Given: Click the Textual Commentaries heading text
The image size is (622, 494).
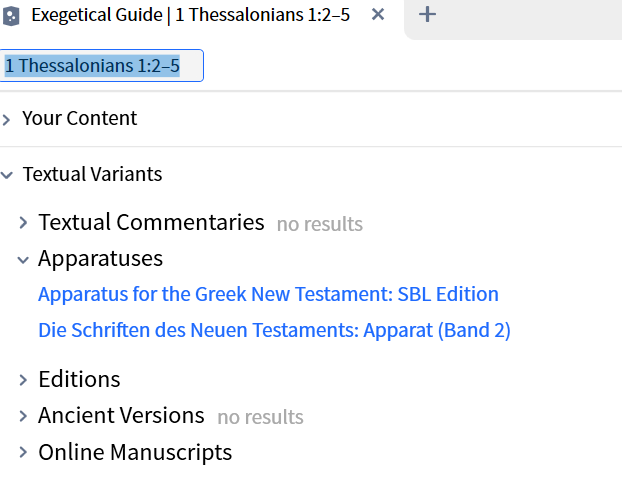Looking at the screenshot, I should [151, 222].
